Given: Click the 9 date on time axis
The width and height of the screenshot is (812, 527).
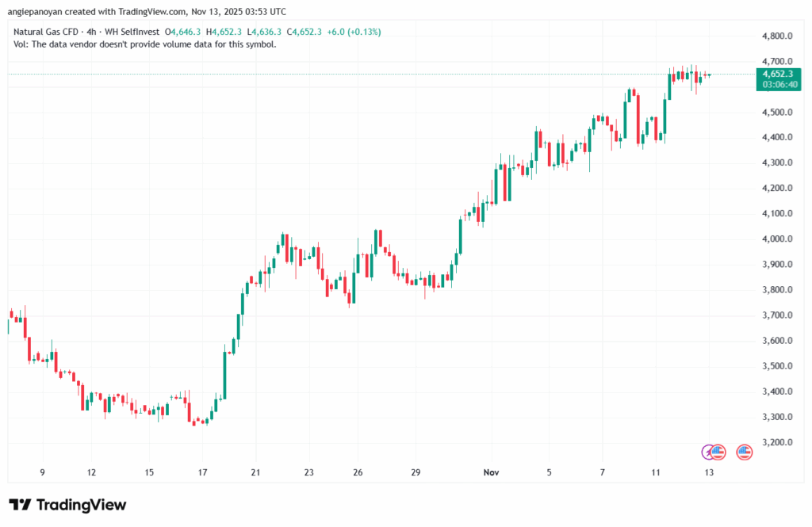Looking at the screenshot, I should (x=42, y=472).
